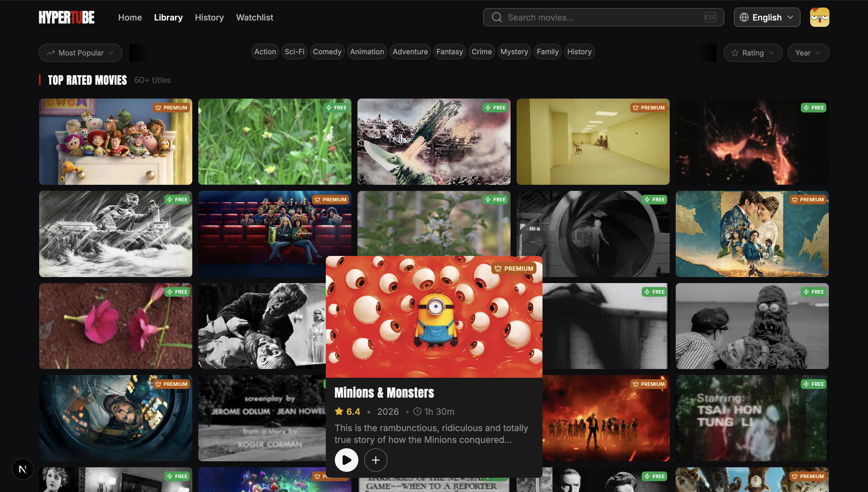Open the Year filter dropdown
This screenshot has height=492, width=868.
pos(808,53)
